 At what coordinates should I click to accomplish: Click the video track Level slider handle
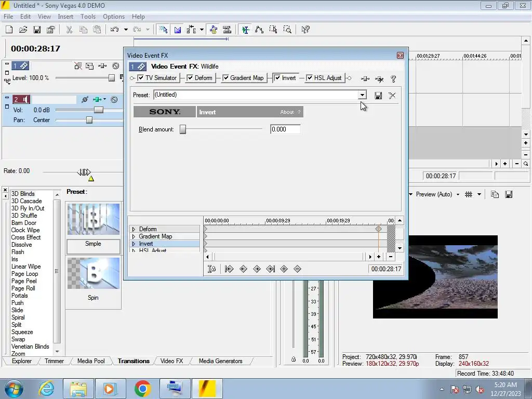pyautogui.click(x=112, y=78)
